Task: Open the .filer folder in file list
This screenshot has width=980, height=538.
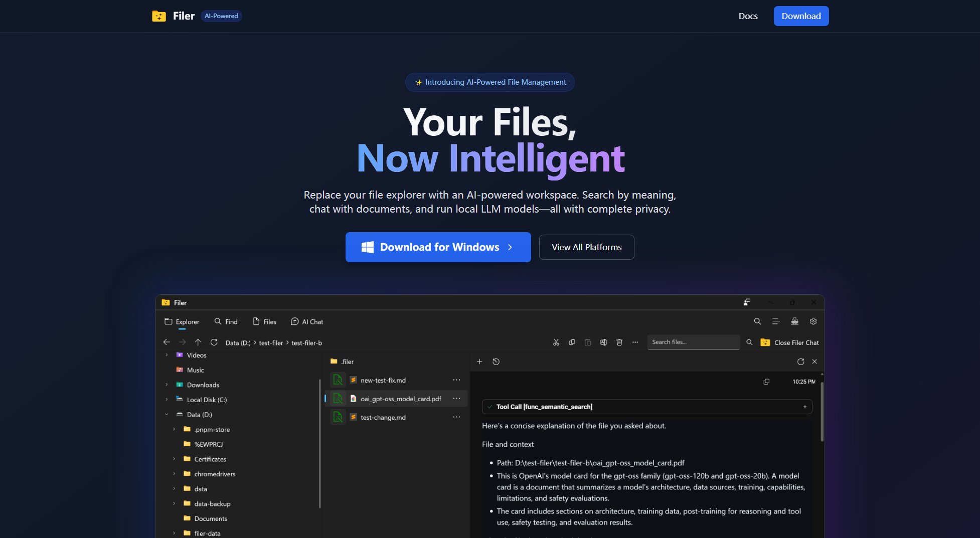Action: click(x=342, y=362)
